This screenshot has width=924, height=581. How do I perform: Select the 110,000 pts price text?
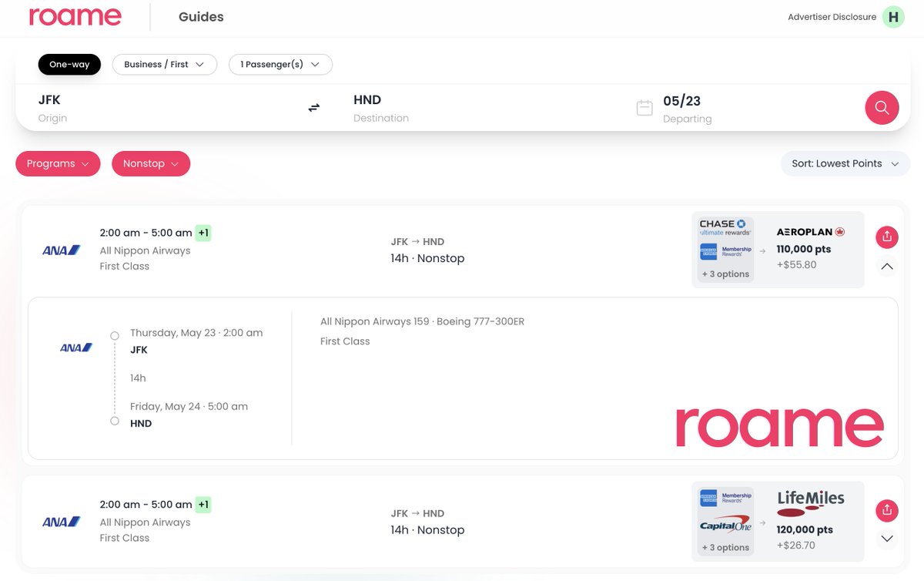point(804,249)
